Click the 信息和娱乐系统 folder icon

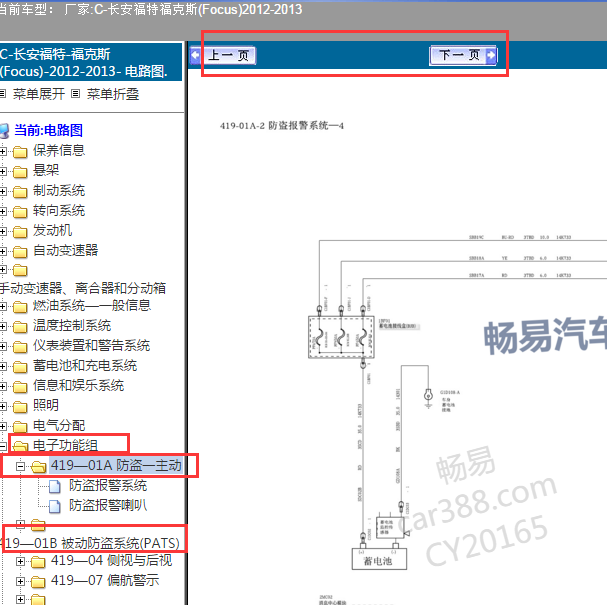pos(20,387)
